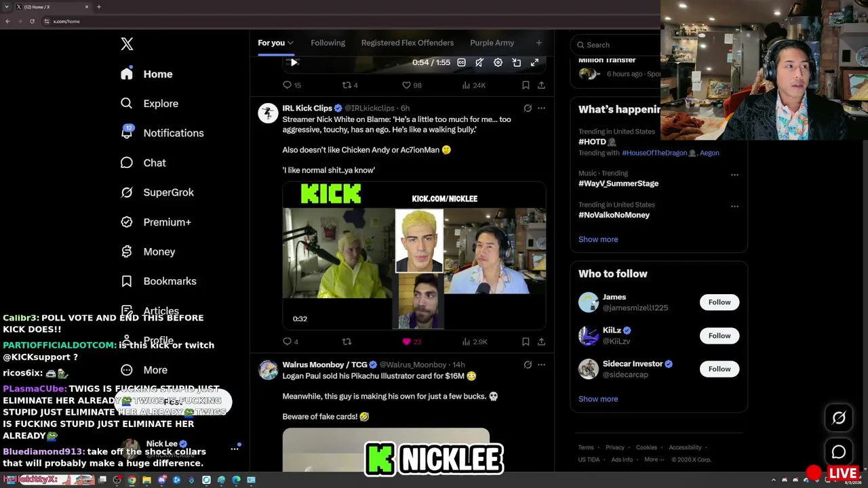Image resolution: width=868 pixels, height=488 pixels.
Task: Open more options on Walrus Moonboy post
Action: point(541,365)
